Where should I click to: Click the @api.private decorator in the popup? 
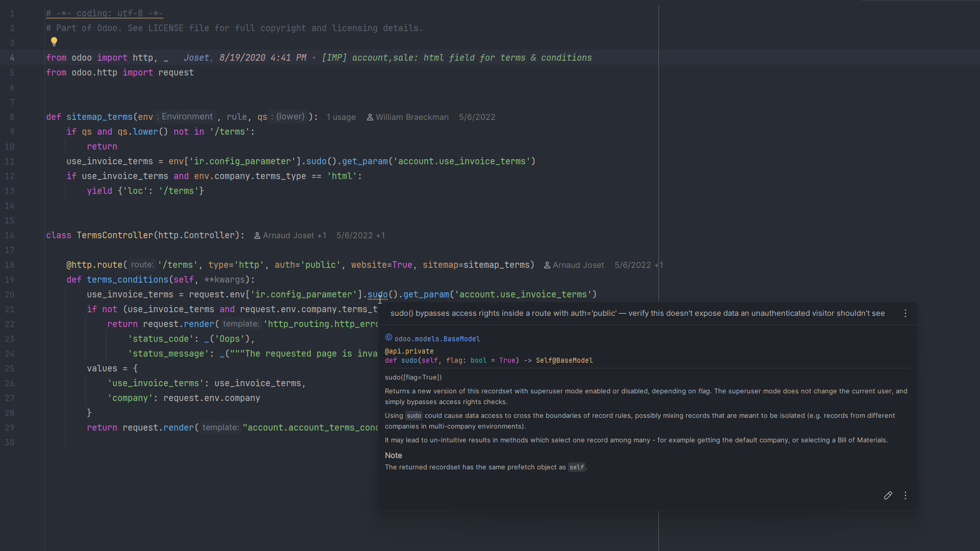pos(409,351)
